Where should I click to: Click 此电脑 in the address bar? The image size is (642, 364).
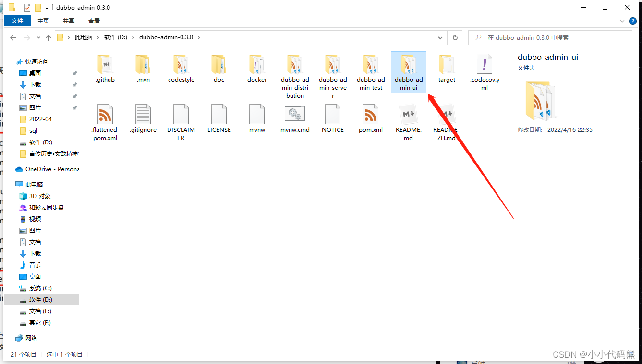click(x=84, y=37)
